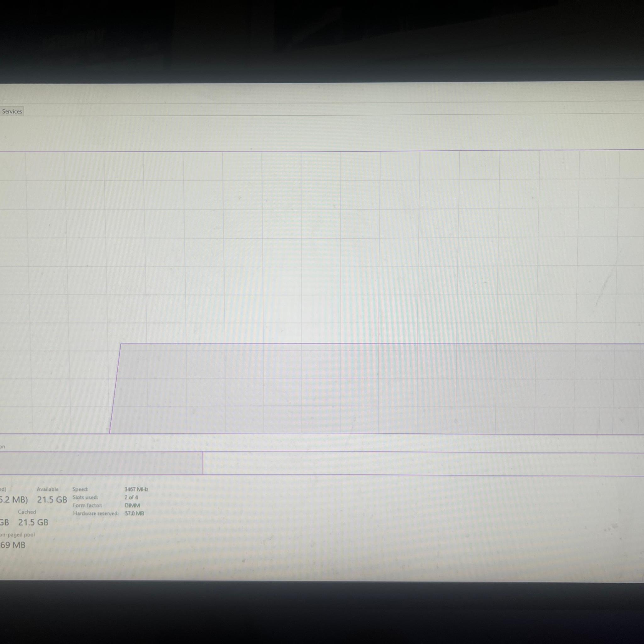644x644 pixels.
Task: Click the 'Slots used:' label
Action: 85,497
